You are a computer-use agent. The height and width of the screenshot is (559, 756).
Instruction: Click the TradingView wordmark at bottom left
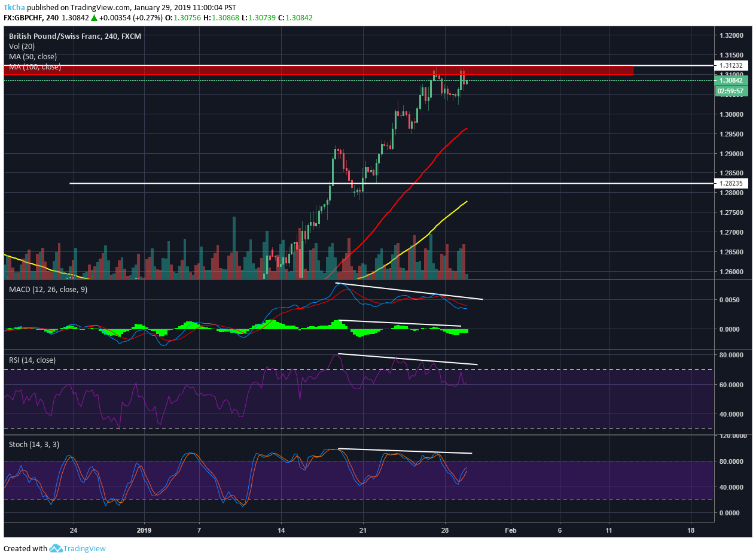86,548
